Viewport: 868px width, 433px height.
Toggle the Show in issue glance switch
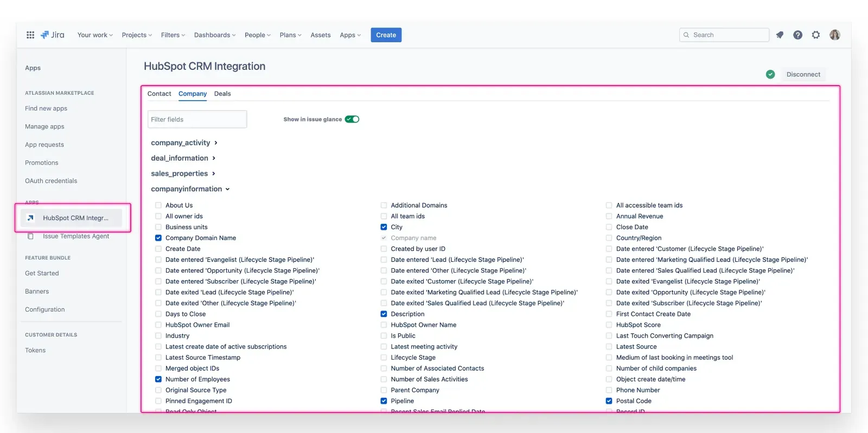point(352,119)
